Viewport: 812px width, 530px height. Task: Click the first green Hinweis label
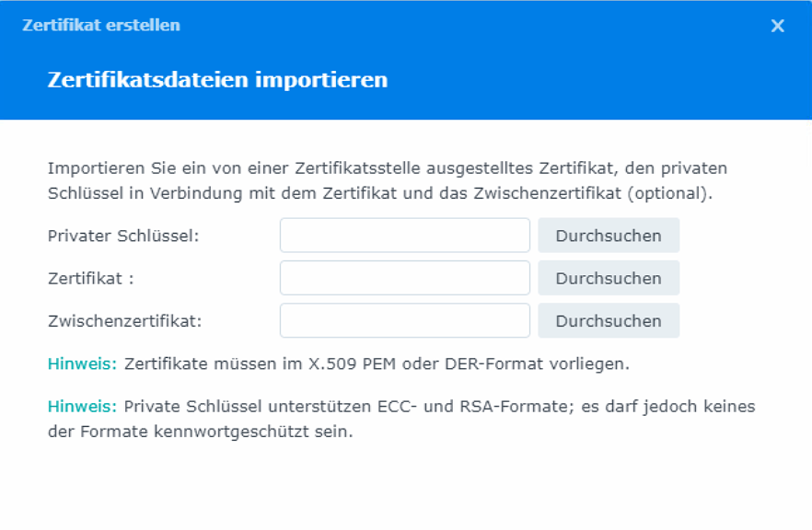(x=82, y=363)
